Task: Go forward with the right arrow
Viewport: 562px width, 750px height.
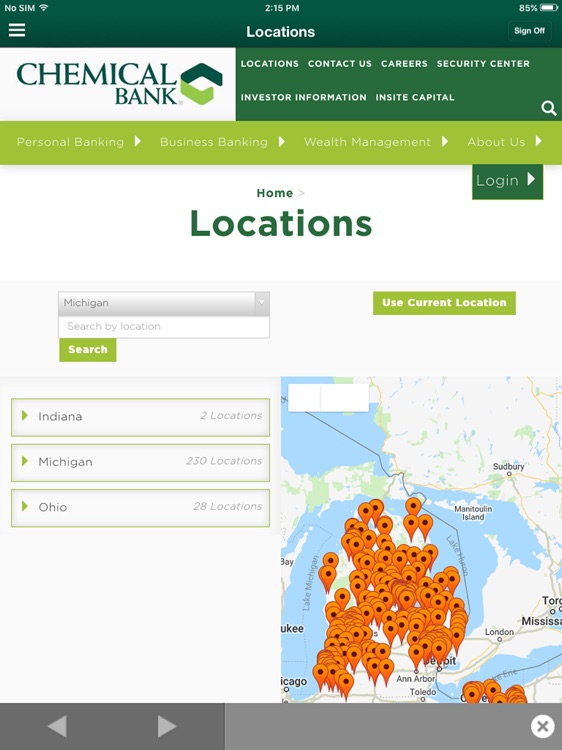Action: (167, 726)
